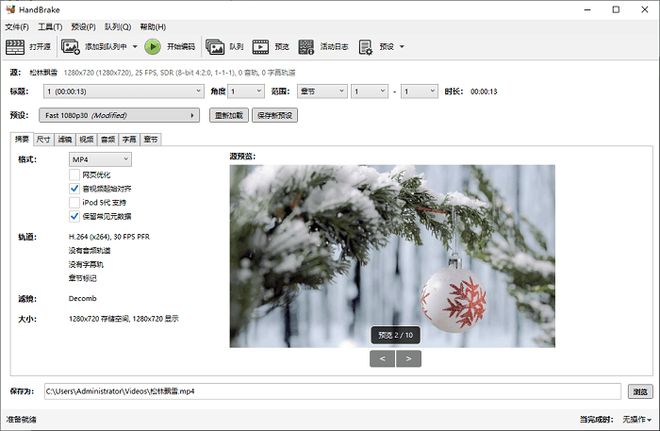The image size is (660, 431).
Task: Enable the Web Optimized (网页优化) checkbox
Action: pyautogui.click(x=74, y=174)
